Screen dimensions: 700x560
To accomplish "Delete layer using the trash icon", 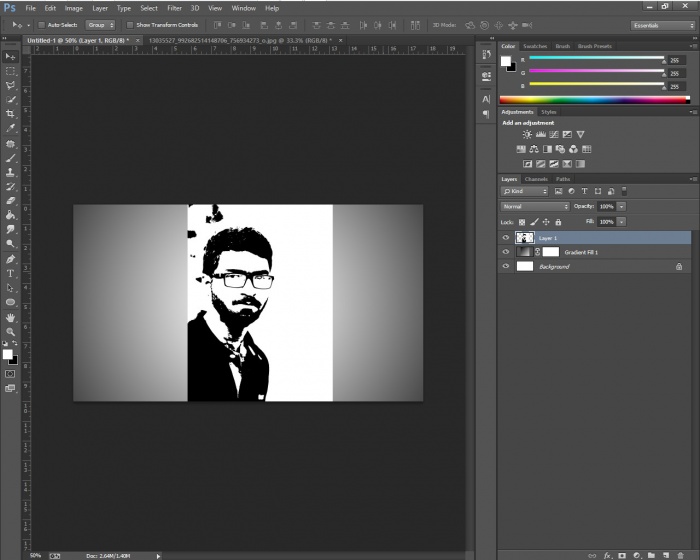I will pyautogui.click(x=682, y=553).
